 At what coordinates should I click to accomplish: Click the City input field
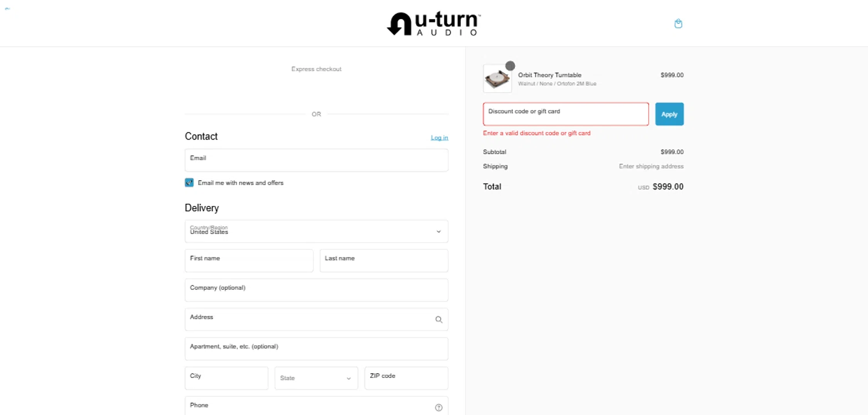pyautogui.click(x=227, y=378)
